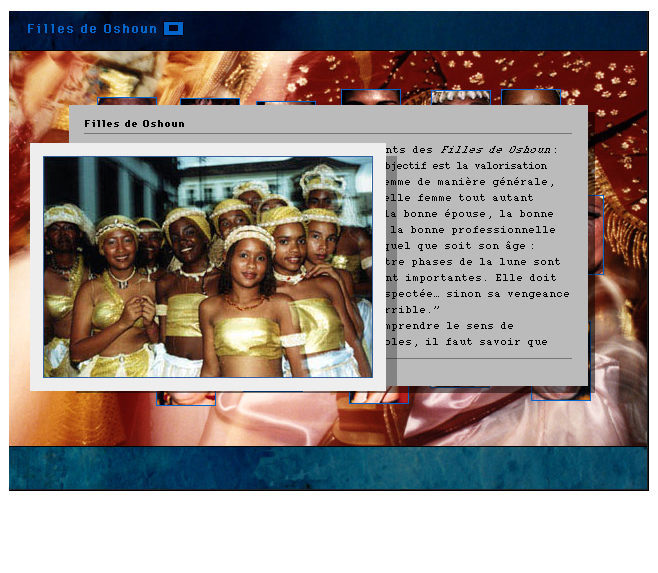Click the blue textured bar at the bottom

(x=328, y=468)
